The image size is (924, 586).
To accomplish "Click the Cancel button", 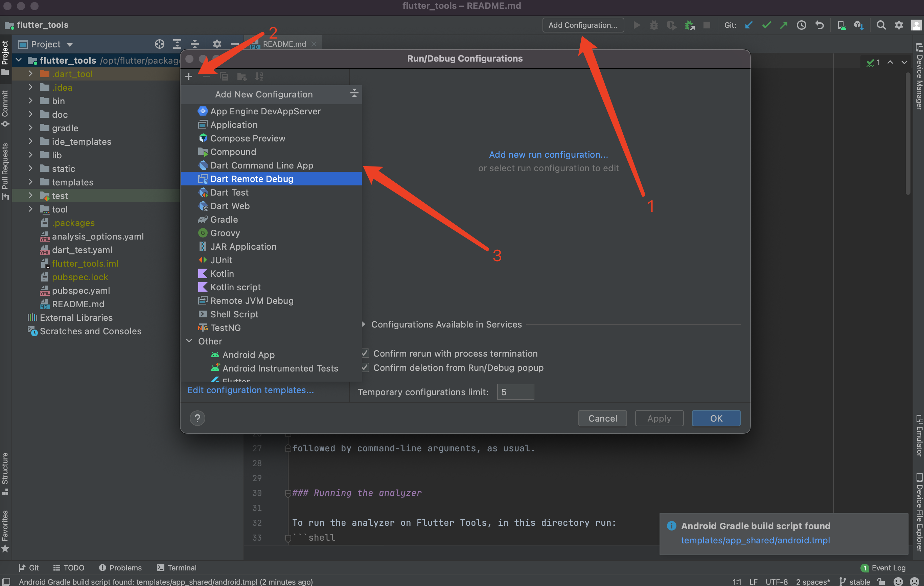I will [x=602, y=418].
